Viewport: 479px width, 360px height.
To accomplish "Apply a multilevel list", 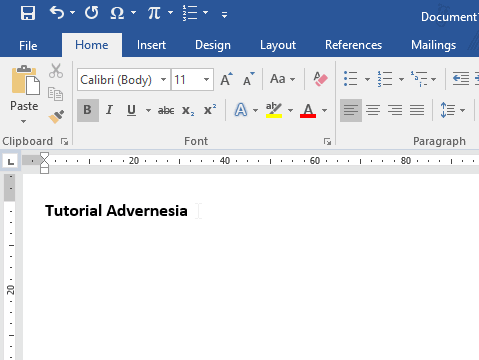I will (419, 79).
